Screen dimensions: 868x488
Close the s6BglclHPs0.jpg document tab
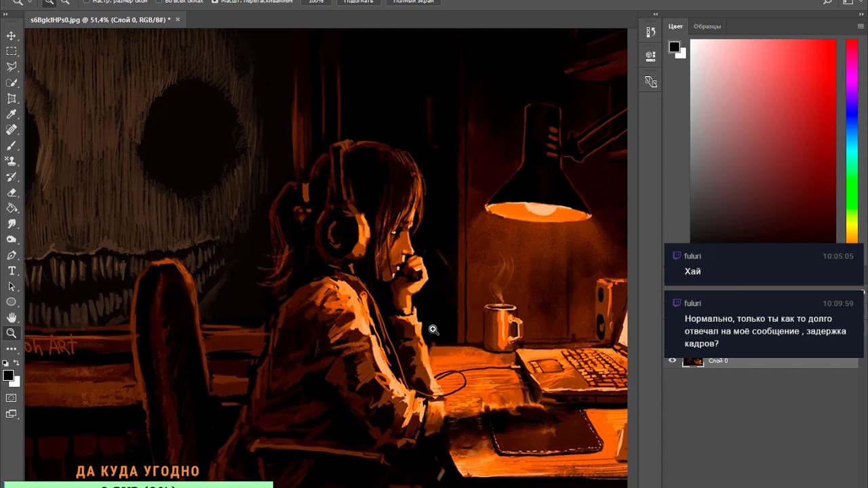(178, 20)
